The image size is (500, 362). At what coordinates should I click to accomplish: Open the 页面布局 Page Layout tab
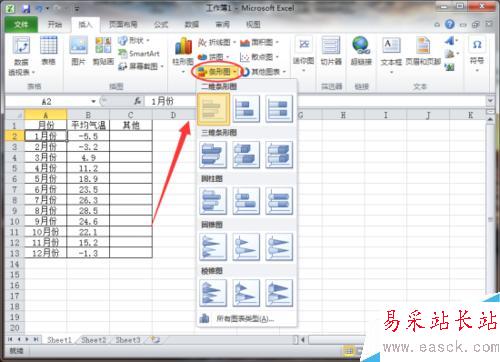pyautogui.click(x=123, y=24)
